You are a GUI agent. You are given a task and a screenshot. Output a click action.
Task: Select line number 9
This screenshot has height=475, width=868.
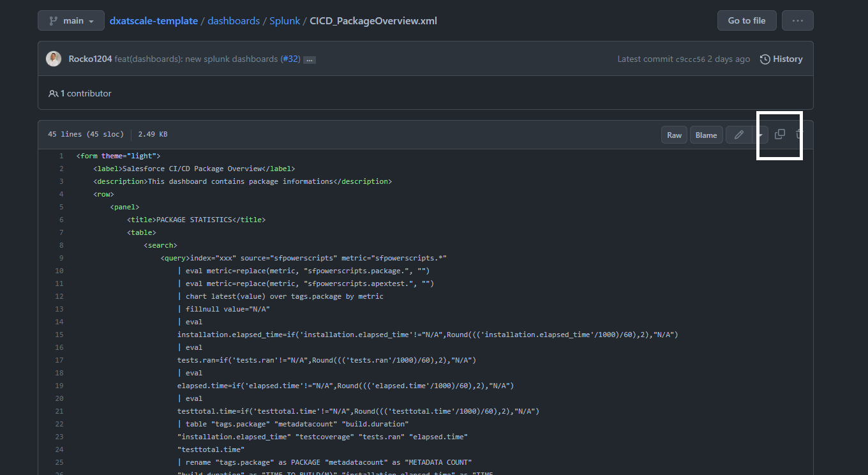point(61,258)
